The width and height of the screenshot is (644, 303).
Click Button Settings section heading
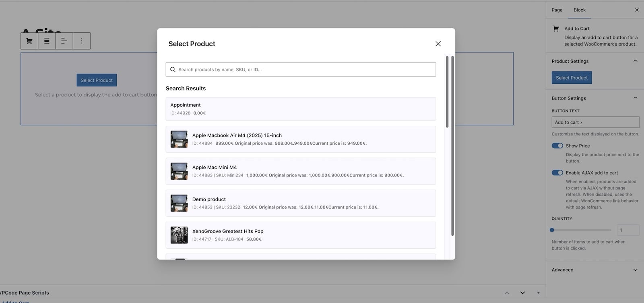coord(569,98)
